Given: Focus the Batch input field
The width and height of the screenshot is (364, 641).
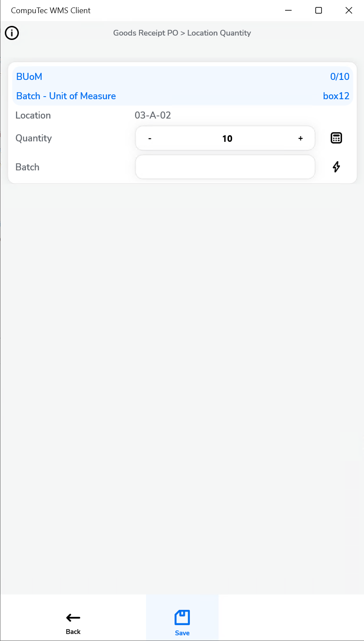Looking at the screenshot, I should pos(225,167).
